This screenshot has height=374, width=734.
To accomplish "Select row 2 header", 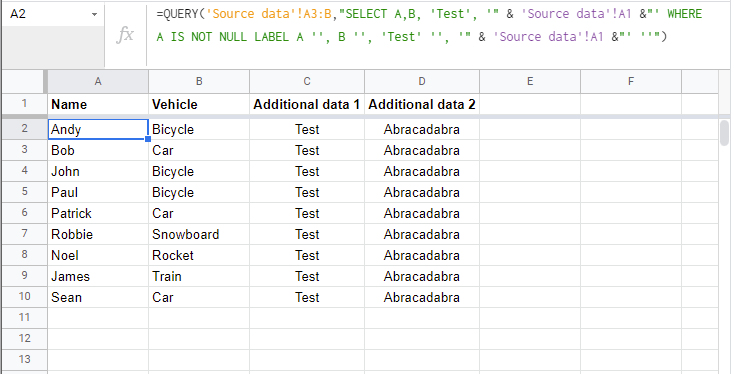I will pos(24,129).
